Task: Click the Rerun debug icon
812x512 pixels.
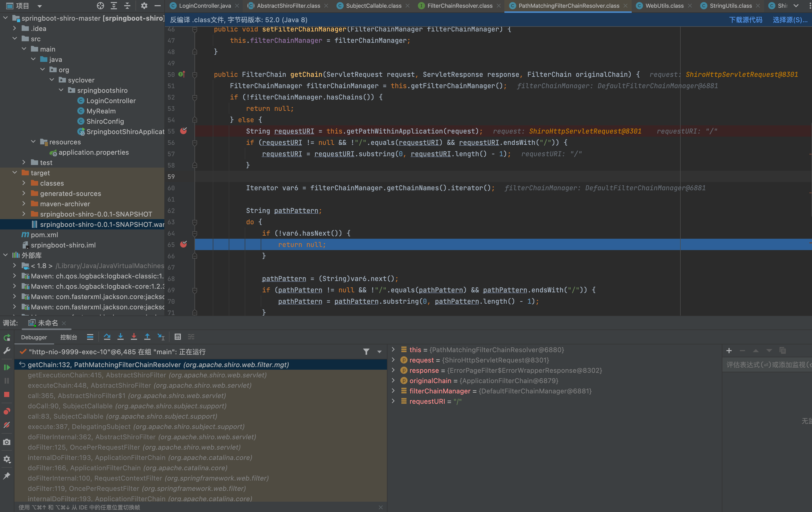Action: [x=7, y=337]
